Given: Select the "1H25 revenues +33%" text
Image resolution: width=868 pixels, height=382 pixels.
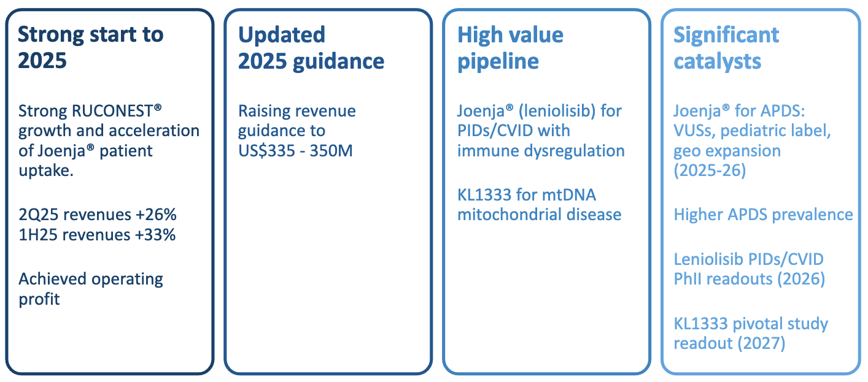Looking at the screenshot, I should pos(97,234).
